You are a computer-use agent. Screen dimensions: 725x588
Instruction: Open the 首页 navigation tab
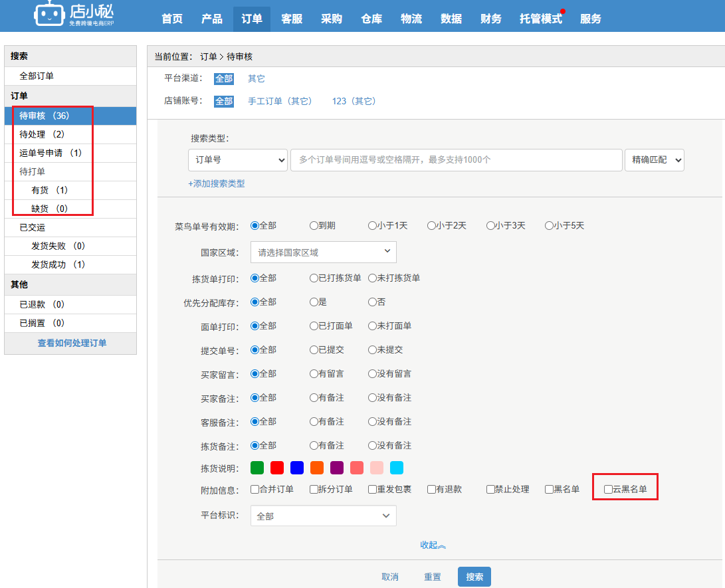pyautogui.click(x=172, y=19)
